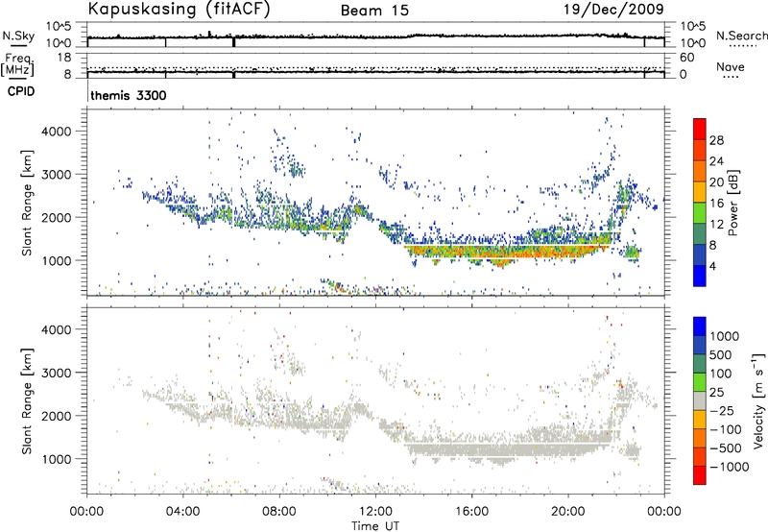This screenshot has height=532, width=768.
Task: Select the 4000 tick in velocity panel
Action: tap(57, 329)
